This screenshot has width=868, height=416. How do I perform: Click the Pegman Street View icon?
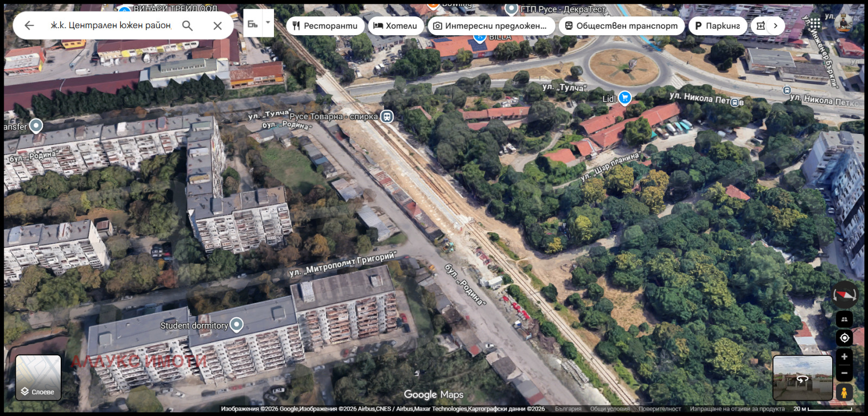point(844,392)
